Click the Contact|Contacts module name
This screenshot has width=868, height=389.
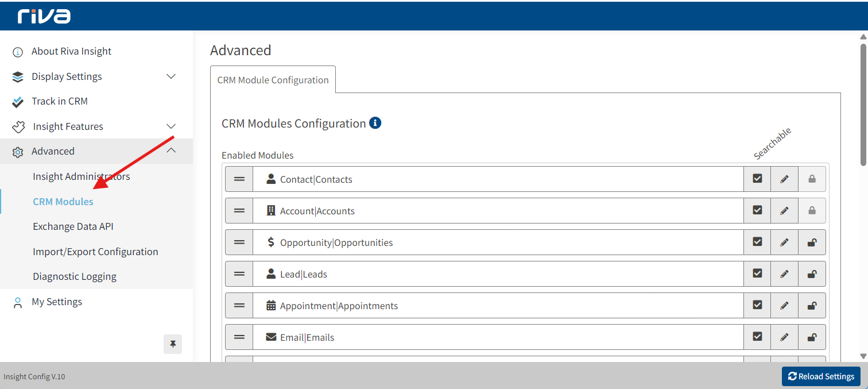pyautogui.click(x=316, y=179)
